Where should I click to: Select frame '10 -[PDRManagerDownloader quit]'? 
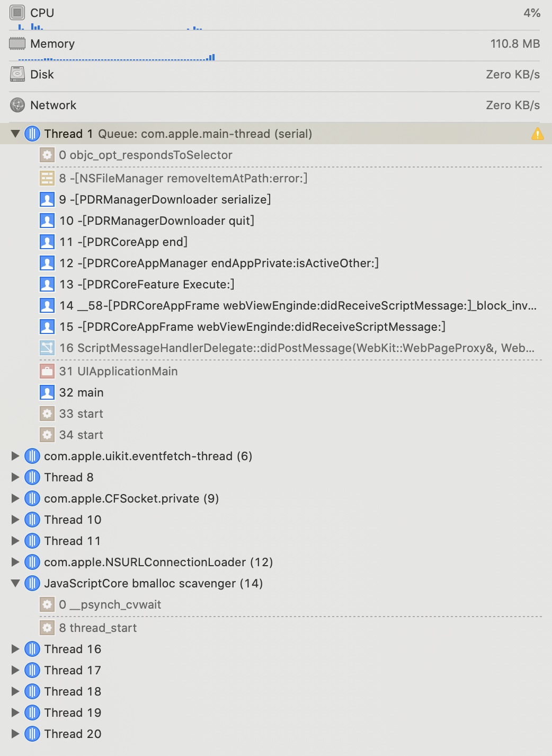coord(157,221)
